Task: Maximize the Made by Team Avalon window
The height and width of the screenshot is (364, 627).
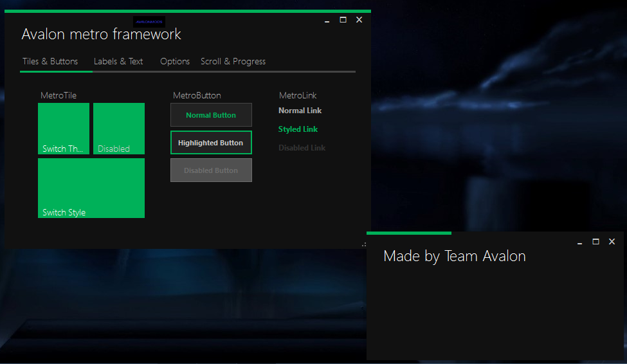Action: click(595, 242)
